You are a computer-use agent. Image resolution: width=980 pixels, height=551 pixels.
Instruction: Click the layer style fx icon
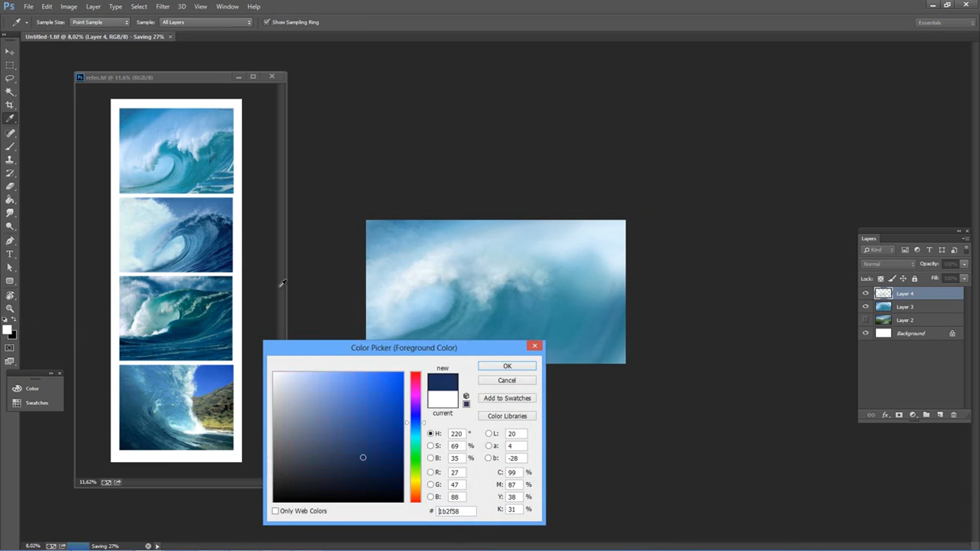885,415
